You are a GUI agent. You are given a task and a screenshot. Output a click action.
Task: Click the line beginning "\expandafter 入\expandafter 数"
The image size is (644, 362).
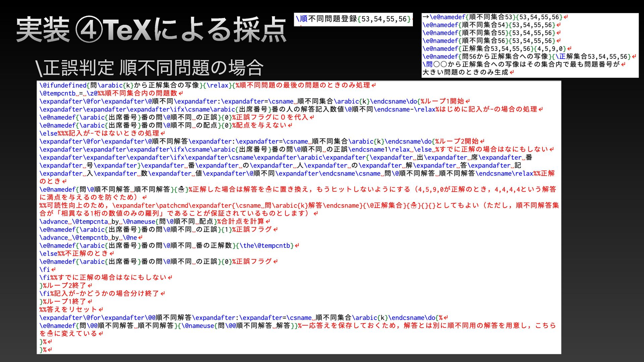click(x=297, y=174)
